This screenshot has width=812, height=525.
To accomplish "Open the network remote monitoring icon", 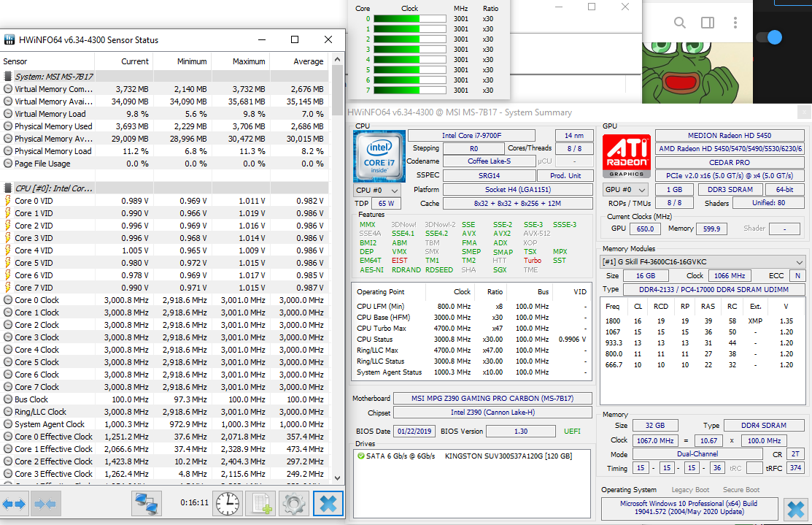I will [146, 504].
